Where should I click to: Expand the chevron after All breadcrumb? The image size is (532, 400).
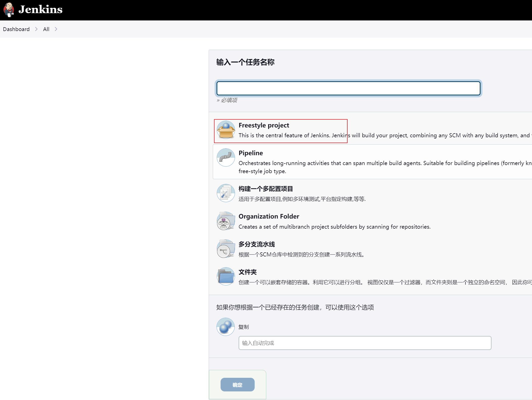tap(56, 29)
